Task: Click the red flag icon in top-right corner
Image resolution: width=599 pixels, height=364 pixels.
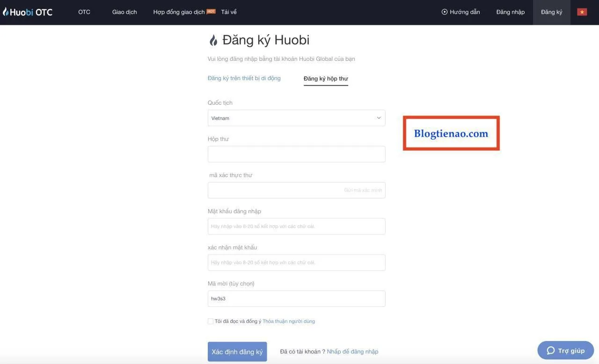Action: point(581,11)
